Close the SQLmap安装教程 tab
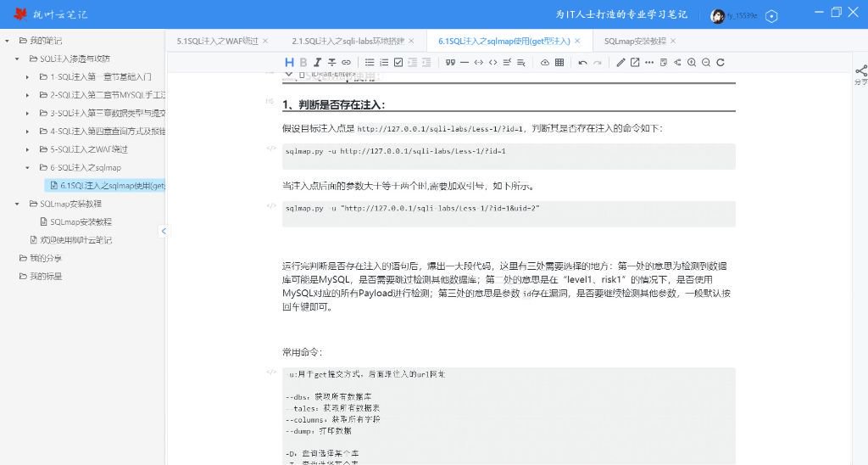868x465 pixels. [x=673, y=41]
